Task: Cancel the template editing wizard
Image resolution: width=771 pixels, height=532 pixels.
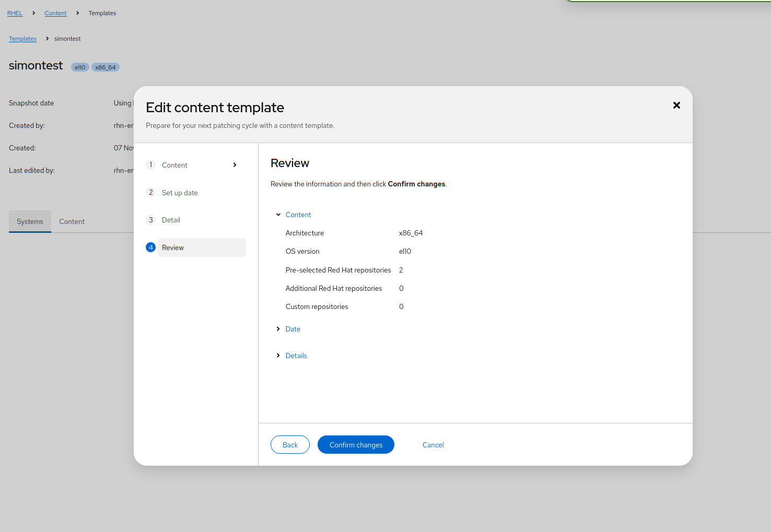Action: [433, 445]
